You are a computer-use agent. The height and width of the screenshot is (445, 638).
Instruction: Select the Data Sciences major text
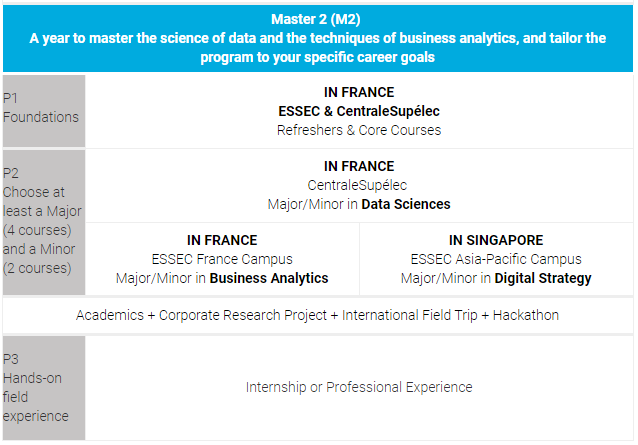406,204
